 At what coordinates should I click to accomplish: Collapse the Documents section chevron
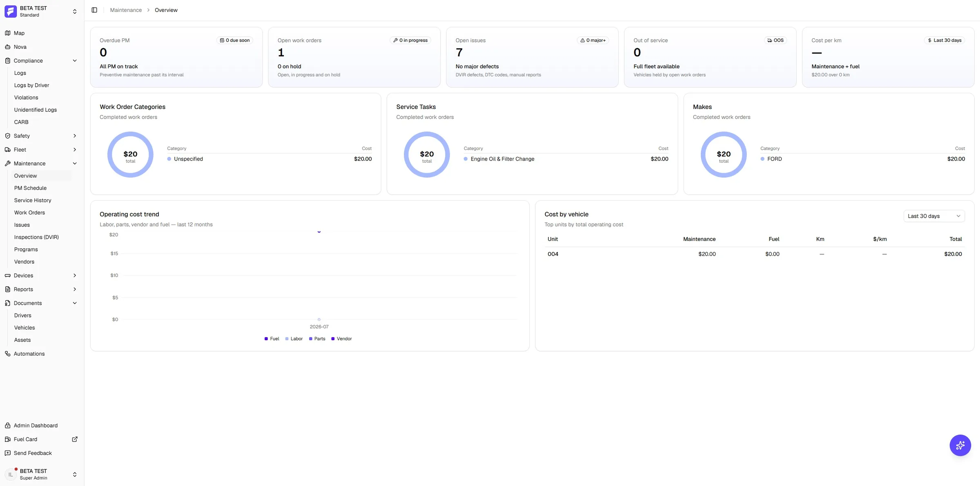(75, 303)
